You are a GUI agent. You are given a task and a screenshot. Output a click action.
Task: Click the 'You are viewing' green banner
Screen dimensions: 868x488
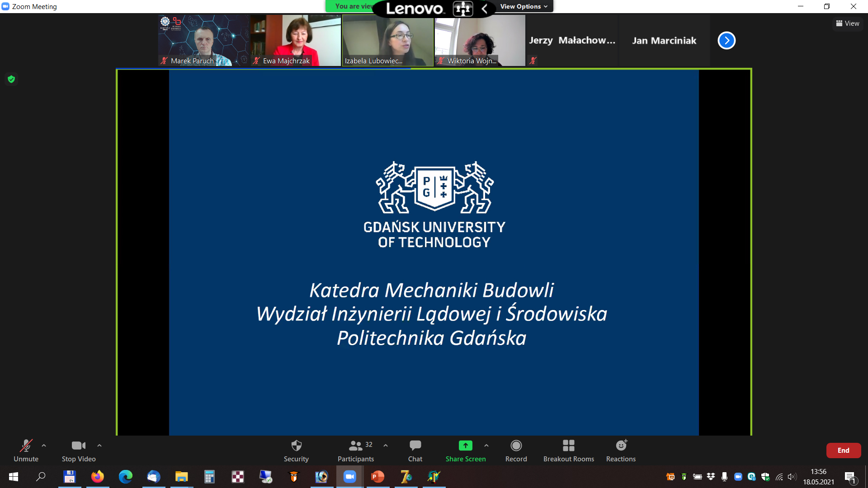pos(350,6)
